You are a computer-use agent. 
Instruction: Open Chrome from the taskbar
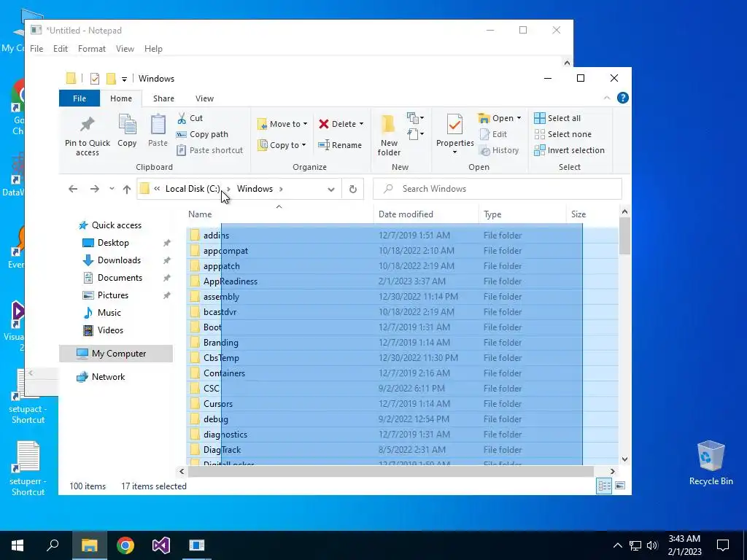click(125, 545)
